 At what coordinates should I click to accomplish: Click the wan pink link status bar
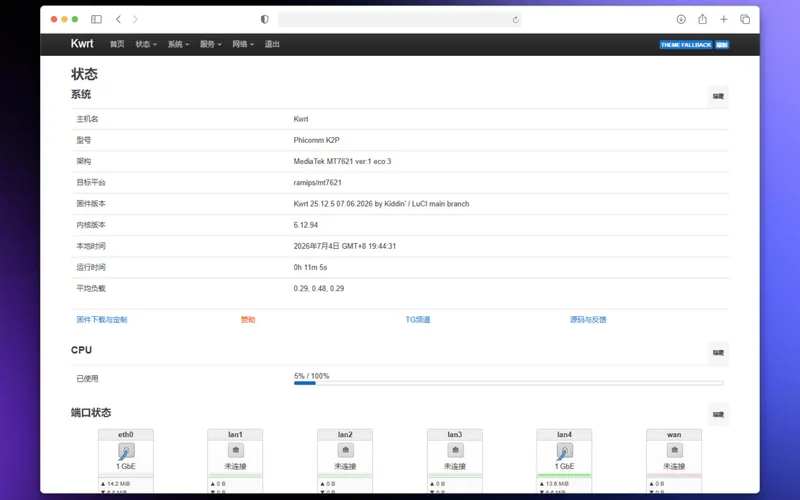[674, 476]
